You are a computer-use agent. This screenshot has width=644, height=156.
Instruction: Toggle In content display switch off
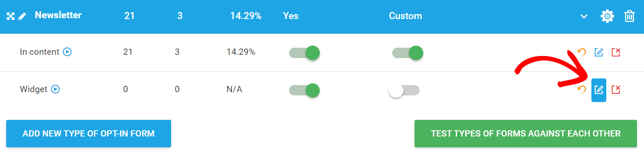(304, 53)
